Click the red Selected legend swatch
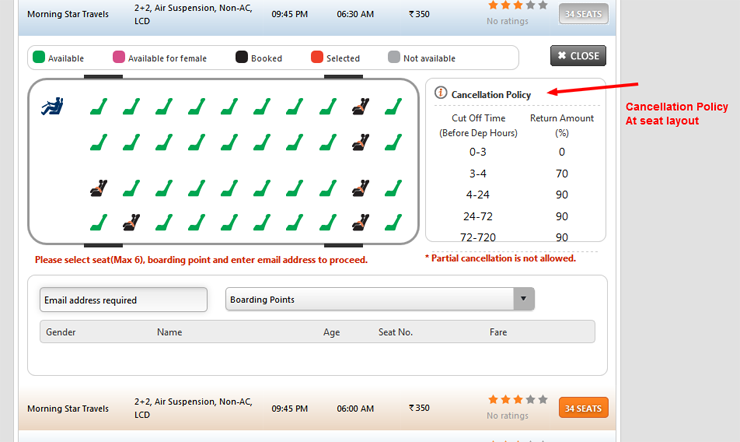 click(317, 58)
